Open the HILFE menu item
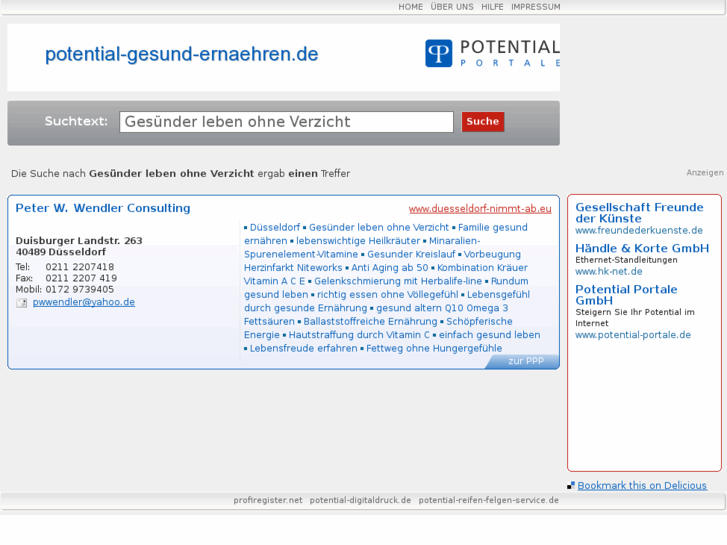This screenshot has width=727, height=545. (492, 7)
